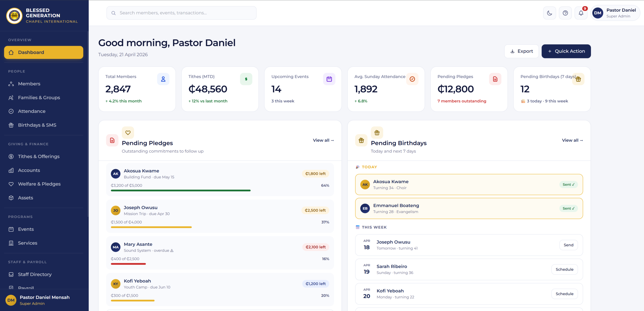This screenshot has height=311, width=644.
Task: Open Pastor Daniel Mensah profile in sidebar footer
Action: [x=44, y=300]
